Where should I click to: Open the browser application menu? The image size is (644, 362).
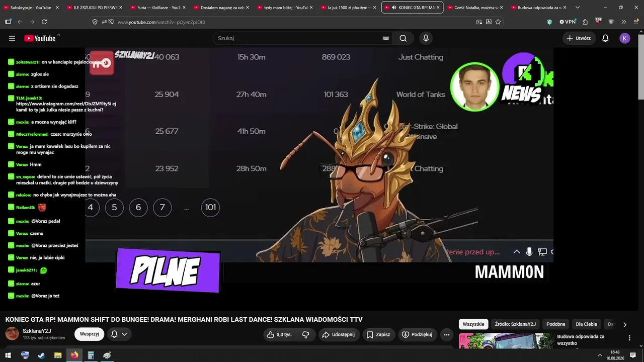click(x=636, y=22)
